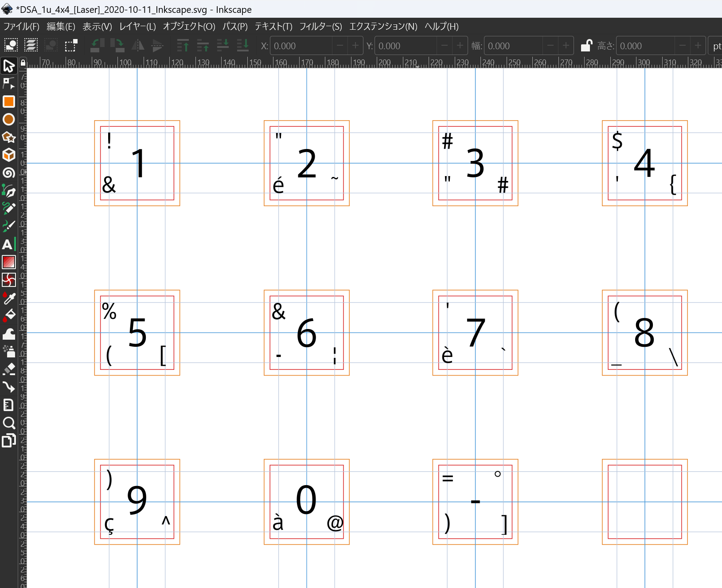Open the 編集(E) menu
Viewport: 722px width, 588px height.
(61, 27)
